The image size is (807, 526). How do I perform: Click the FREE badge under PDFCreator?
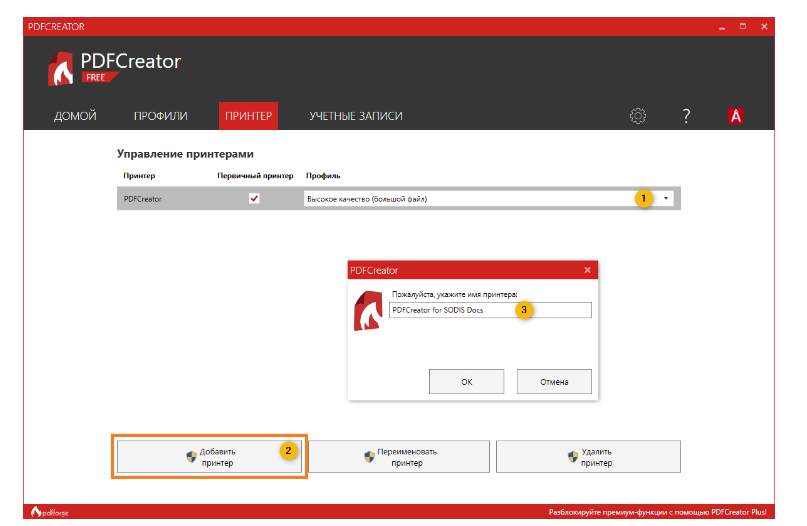coord(99,77)
